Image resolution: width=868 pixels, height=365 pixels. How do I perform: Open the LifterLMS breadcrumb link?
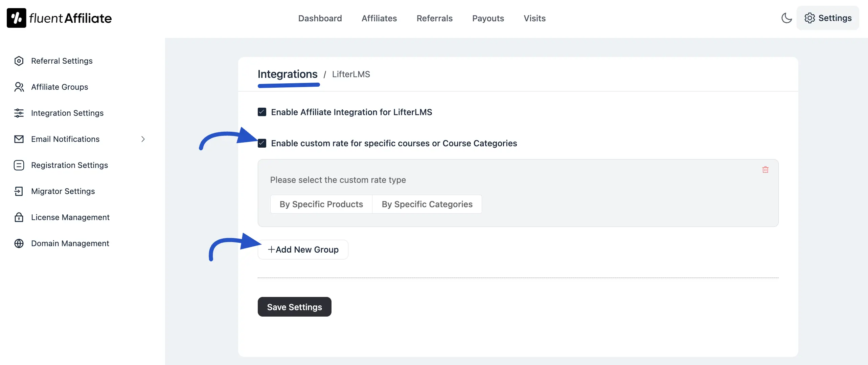click(350, 74)
